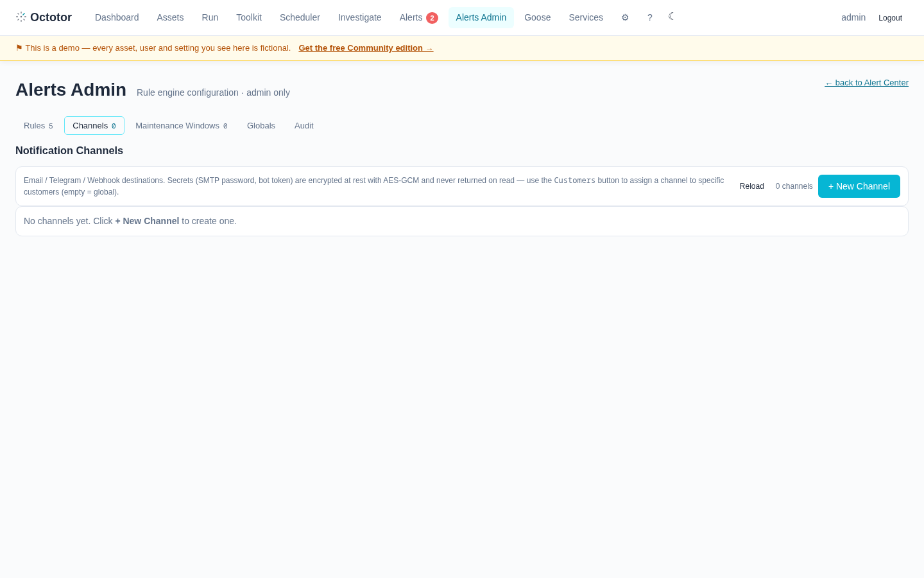The image size is (924, 578).
Task: Click the Octotor logo icon
Action: (x=21, y=17)
